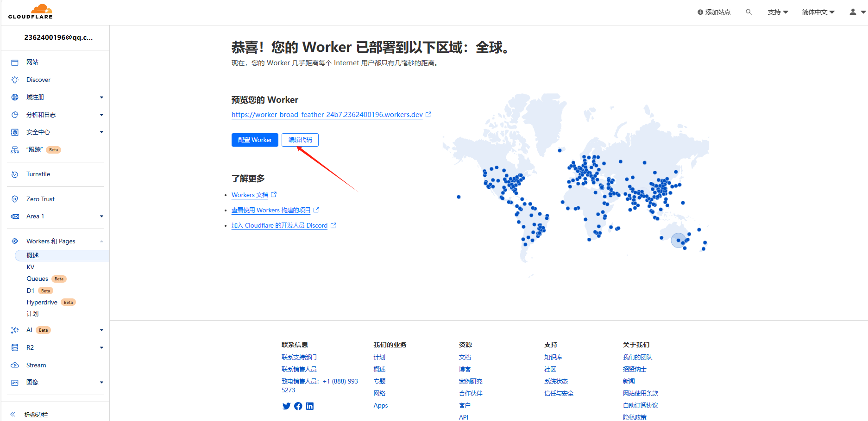Expand the 域注册 sidebar section
The height and width of the screenshot is (421, 868).
pos(101,97)
